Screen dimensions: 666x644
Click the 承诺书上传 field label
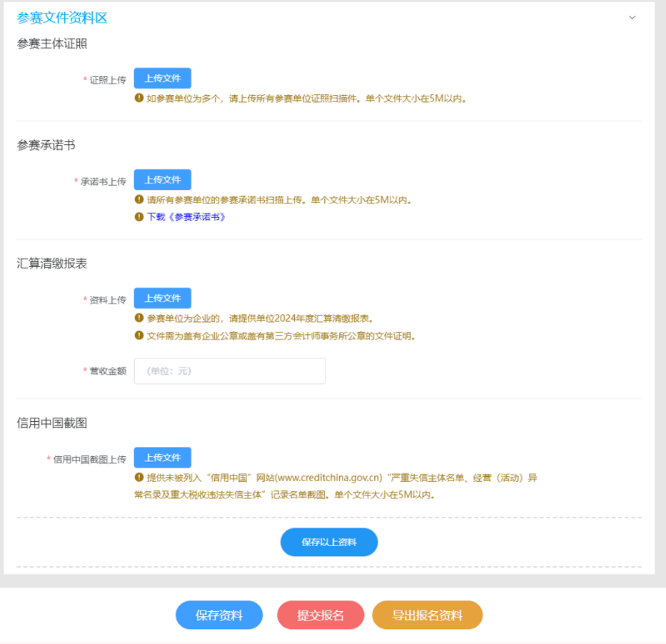click(104, 181)
